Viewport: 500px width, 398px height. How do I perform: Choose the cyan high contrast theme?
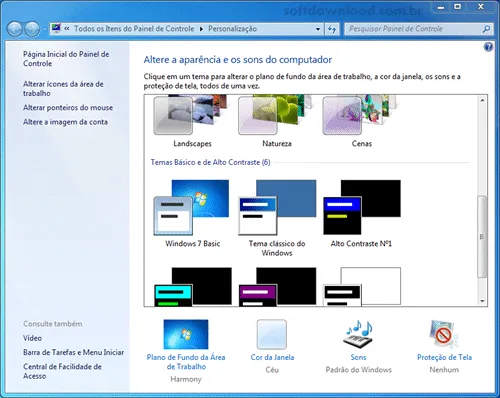pyautogui.click(x=193, y=287)
